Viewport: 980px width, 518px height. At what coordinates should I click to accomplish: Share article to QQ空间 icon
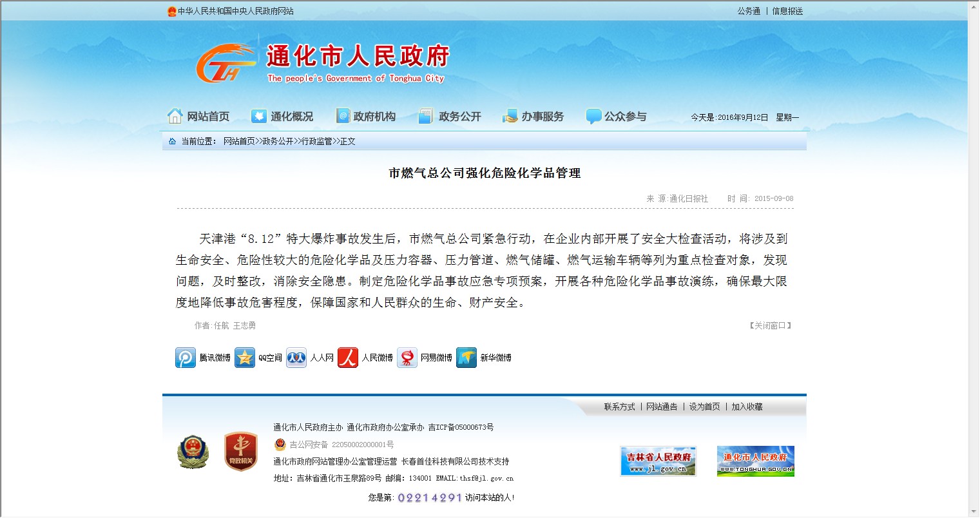[245, 358]
